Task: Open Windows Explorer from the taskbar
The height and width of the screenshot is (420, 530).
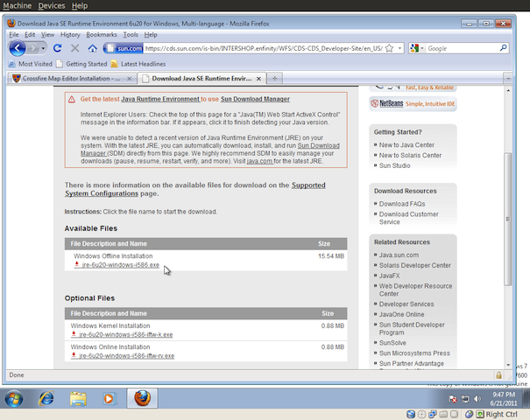Action: [x=78, y=399]
